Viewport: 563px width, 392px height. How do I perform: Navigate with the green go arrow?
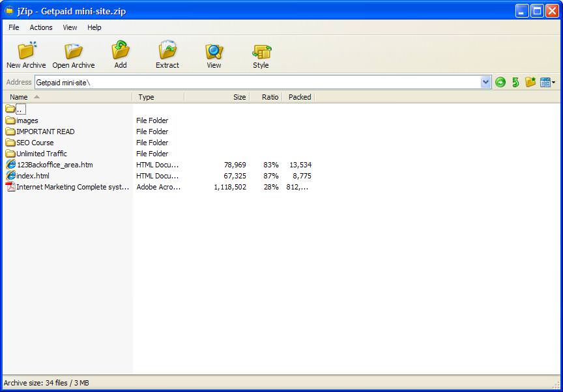pyautogui.click(x=499, y=82)
